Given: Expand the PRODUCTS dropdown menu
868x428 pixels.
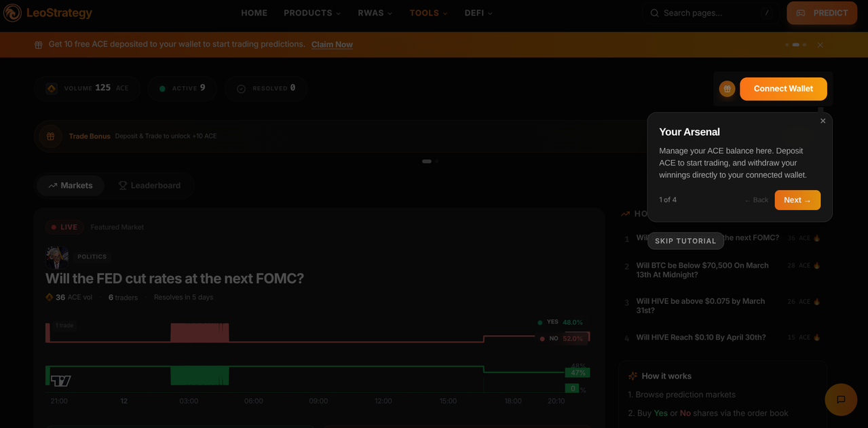Looking at the screenshot, I should pos(312,13).
